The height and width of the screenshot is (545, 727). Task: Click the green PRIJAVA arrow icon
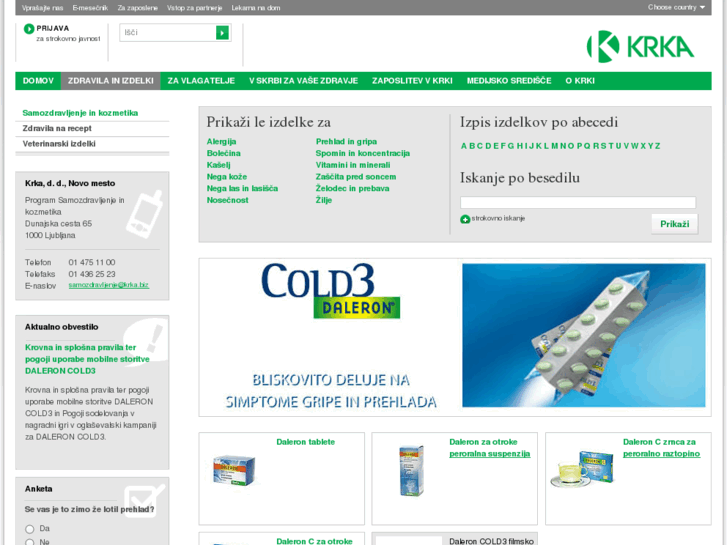click(x=29, y=29)
